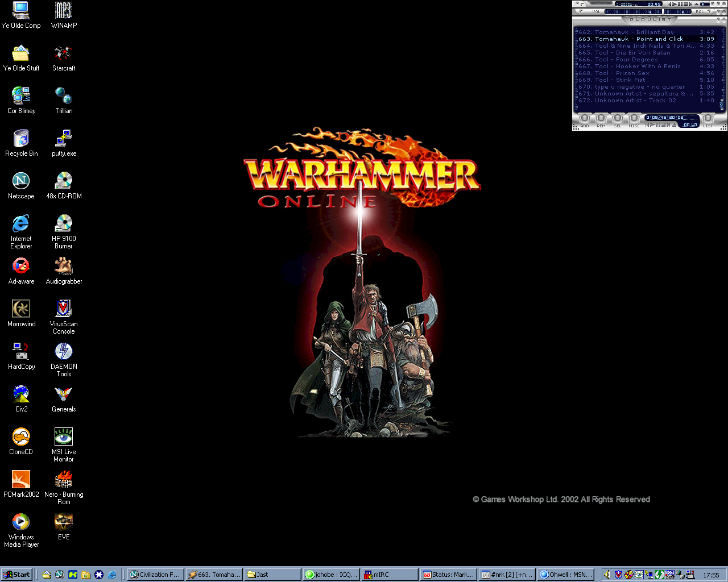This screenshot has height=582, width=728.
Task: Launch the WINAMP desktop shortcut
Action: pos(64,15)
